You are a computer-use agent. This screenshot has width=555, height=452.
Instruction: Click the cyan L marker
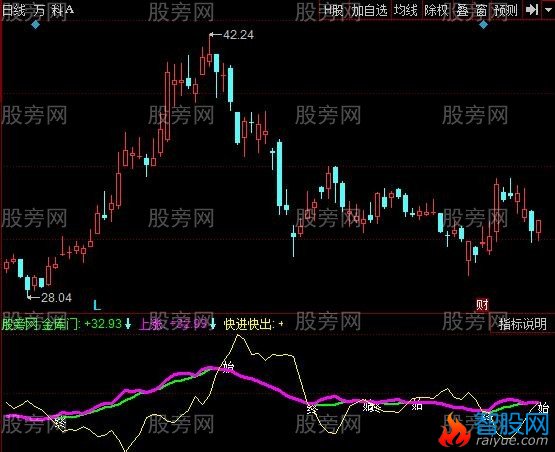pos(97,305)
